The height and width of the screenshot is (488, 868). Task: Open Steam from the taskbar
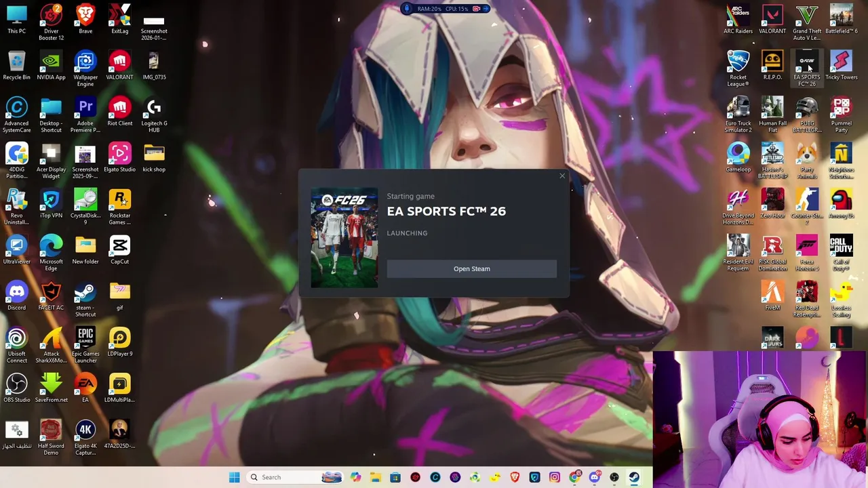coord(634,477)
